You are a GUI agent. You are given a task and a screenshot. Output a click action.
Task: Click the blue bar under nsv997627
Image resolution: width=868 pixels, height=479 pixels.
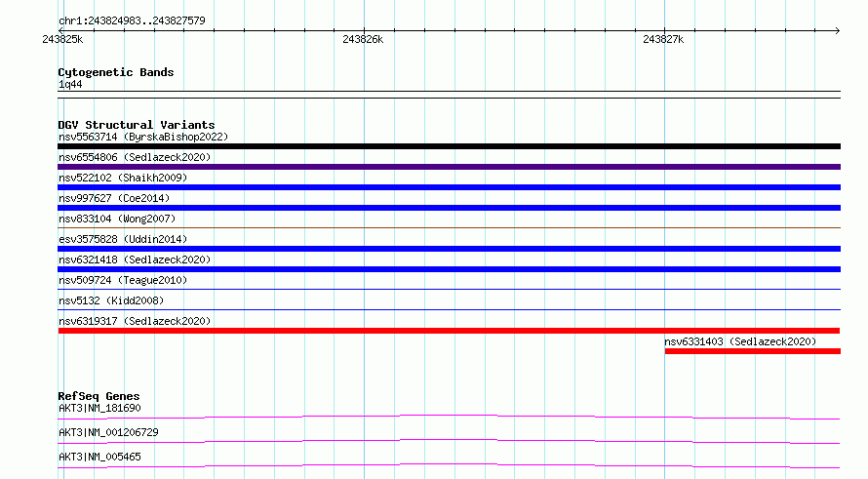[449, 208]
